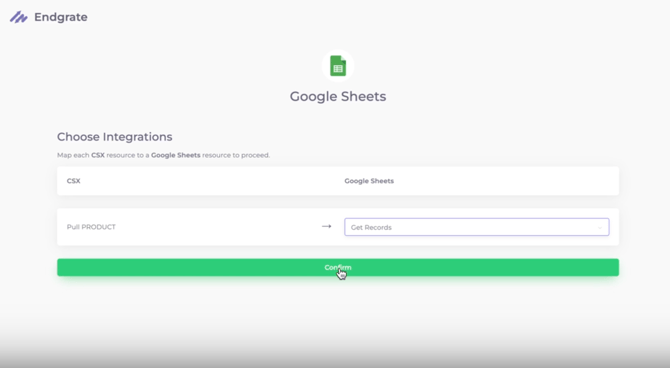Click the mapping arrow next to Pull PRODUCT

[326, 227]
